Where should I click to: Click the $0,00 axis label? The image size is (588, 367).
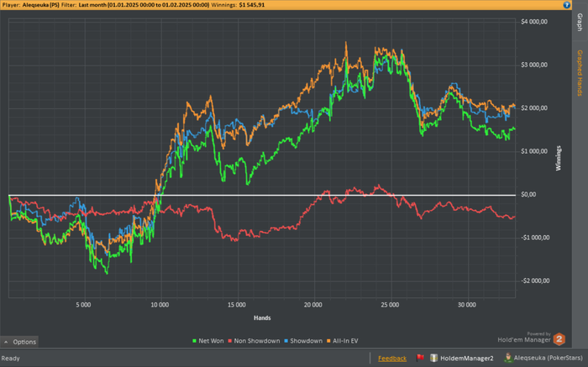[528, 195]
